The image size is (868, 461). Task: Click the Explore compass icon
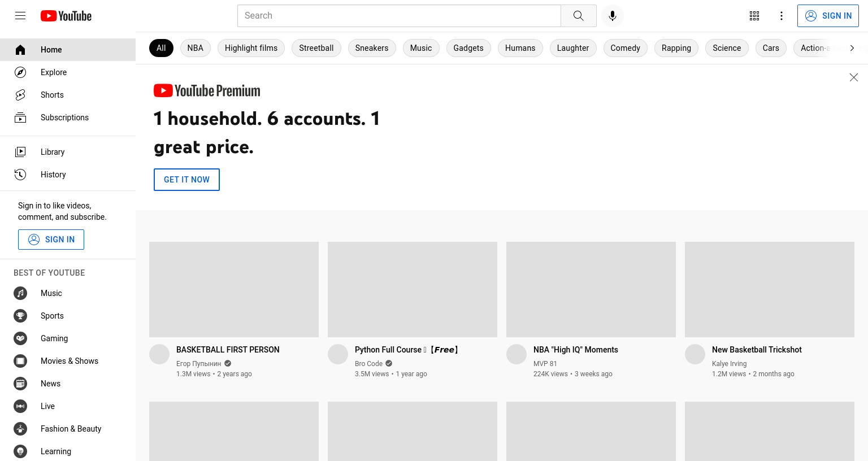(x=20, y=72)
